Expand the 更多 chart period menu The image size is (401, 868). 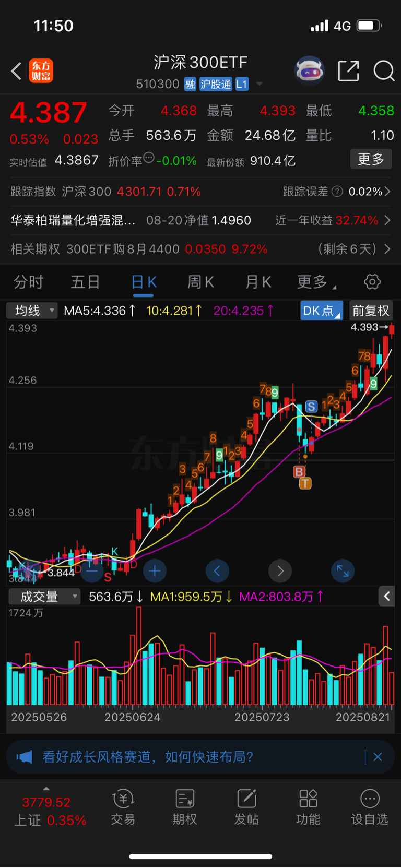316,282
